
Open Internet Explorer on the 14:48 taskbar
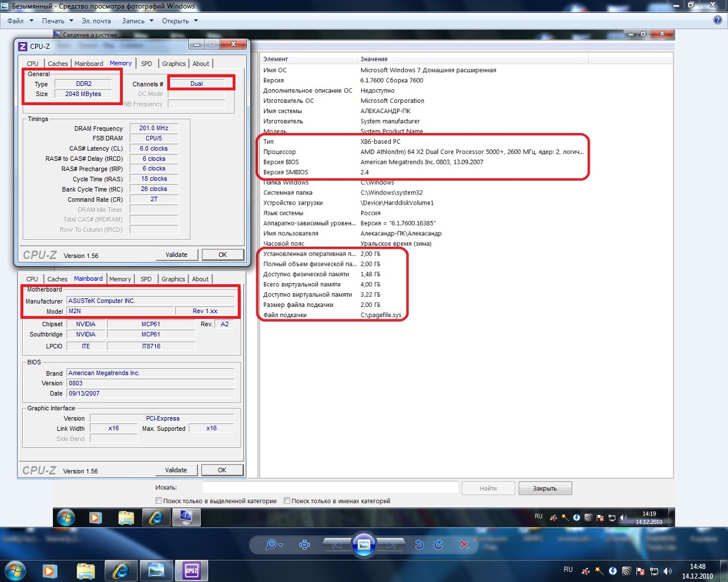121,571
